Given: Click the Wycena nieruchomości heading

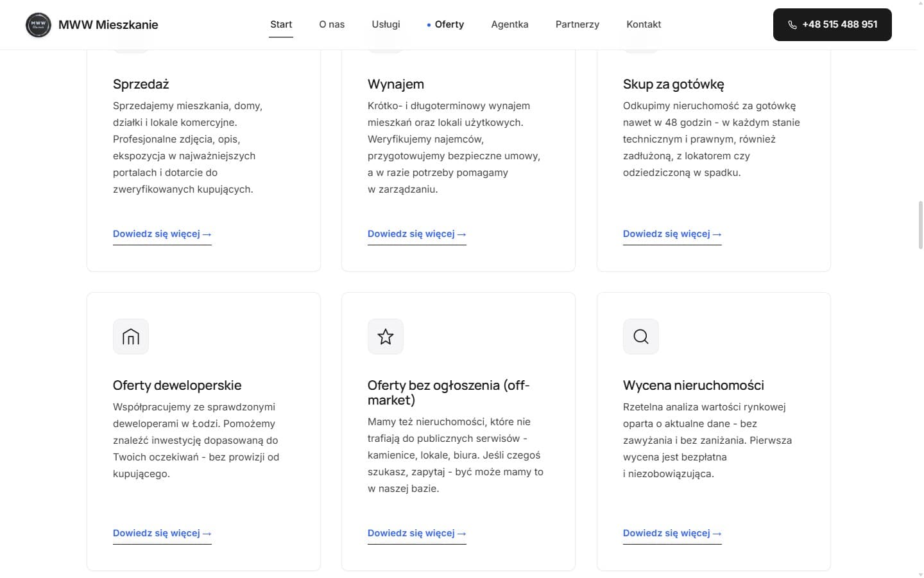Looking at the screenshot, I should tap(694, 385).
